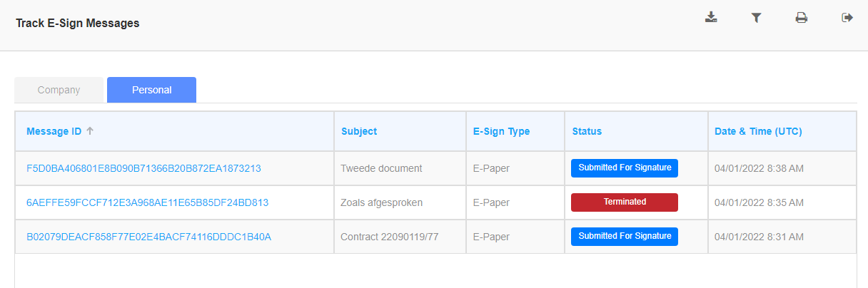Click the sort arrow beside Message ID
This screenshot has height=288, width=868.
click(90, 131)
